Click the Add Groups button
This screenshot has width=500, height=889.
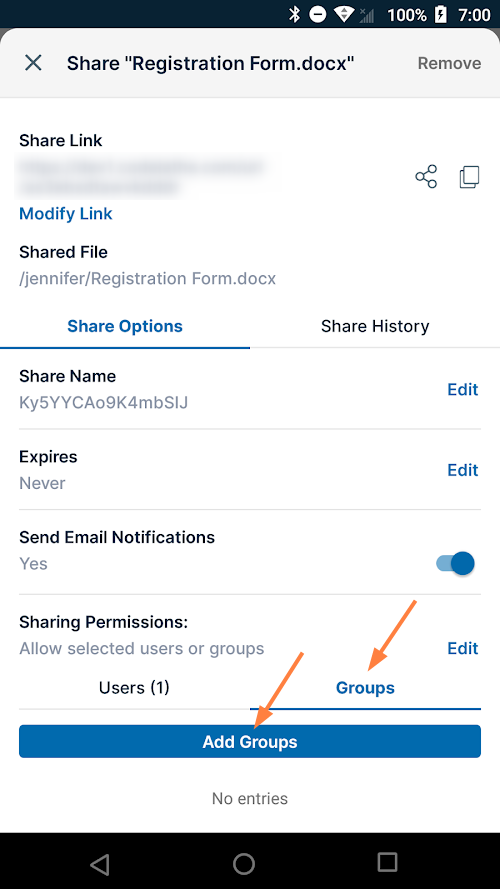coord(250,742)
